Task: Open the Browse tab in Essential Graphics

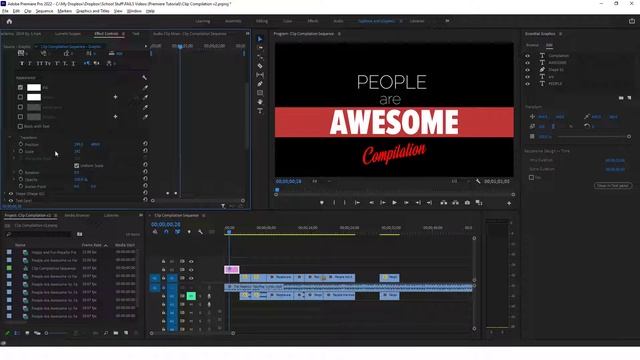Action: click(x=532, y=45)
